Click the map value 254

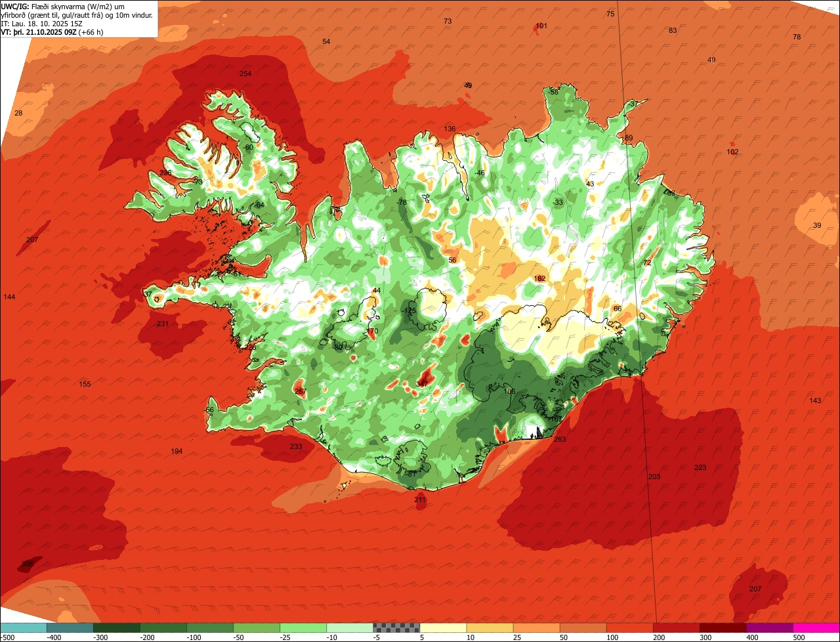pos(245,74)
